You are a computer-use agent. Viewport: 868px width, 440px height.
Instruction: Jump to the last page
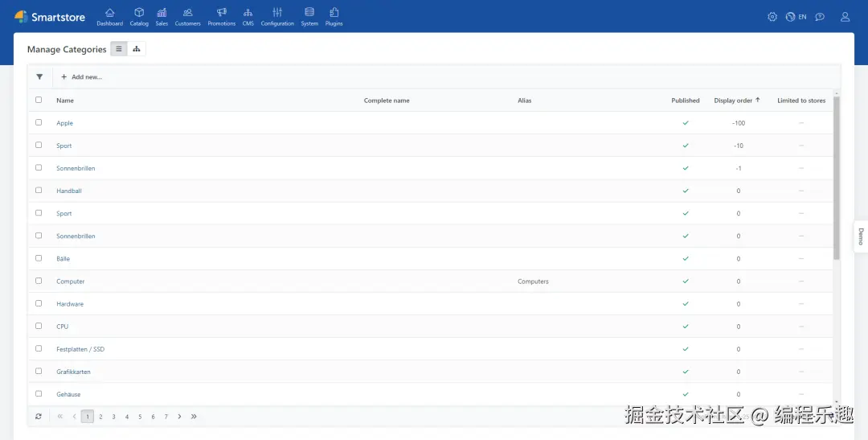(194, 416)
